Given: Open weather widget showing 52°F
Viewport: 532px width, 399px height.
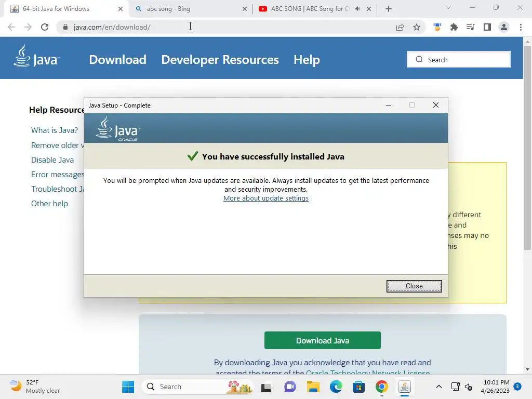Looking at the screenshot, I should tap(35, 387).
